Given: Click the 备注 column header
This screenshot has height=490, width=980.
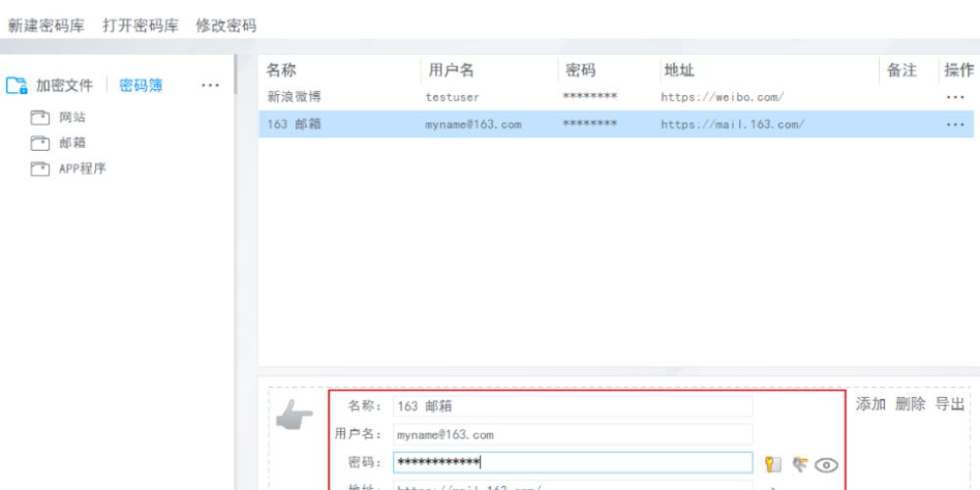Looking at the screenshot, I should [902, 70].
